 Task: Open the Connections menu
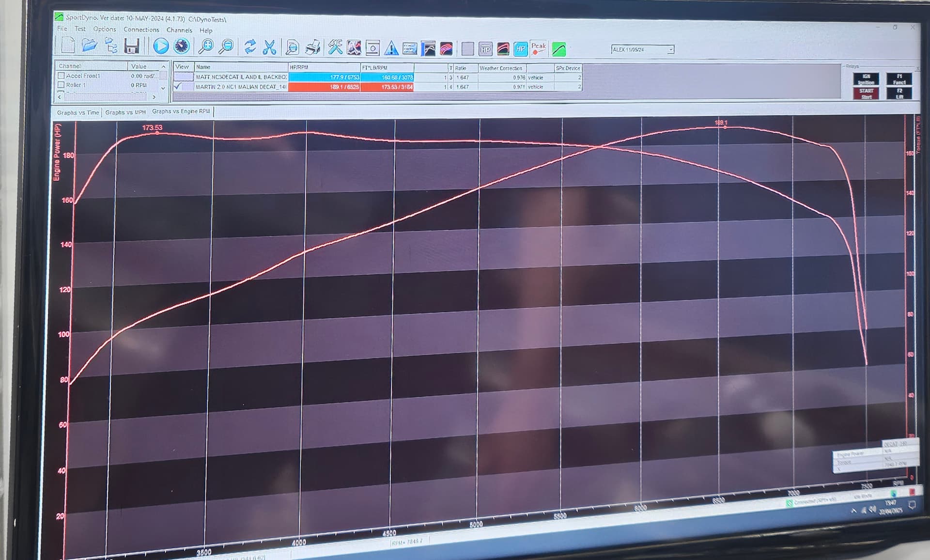pos(141,30)
